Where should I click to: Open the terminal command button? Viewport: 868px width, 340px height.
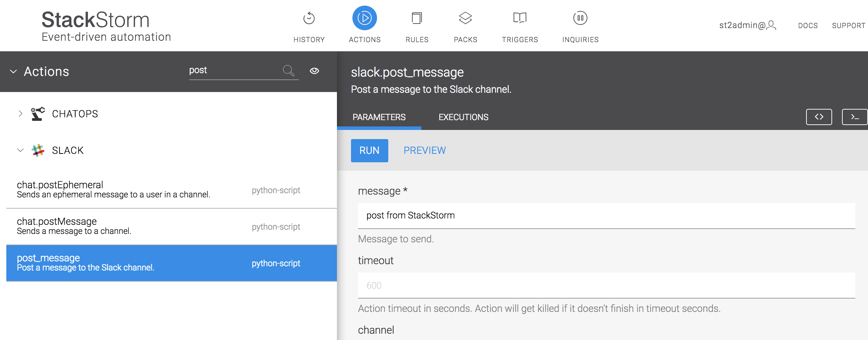point(855,117)
